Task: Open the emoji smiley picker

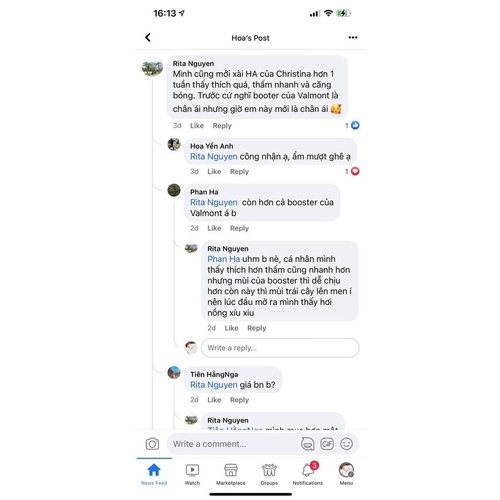Action: [x=346, y=444]
